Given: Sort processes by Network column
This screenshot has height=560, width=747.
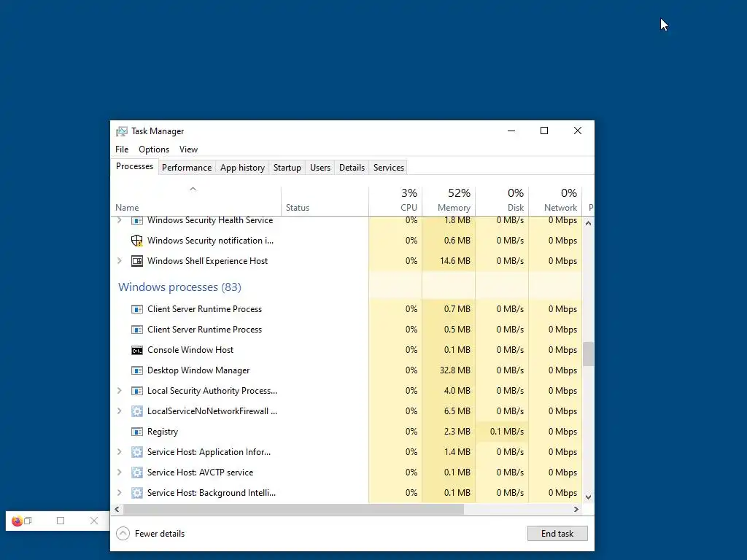Looking at the screenshot, I should tap(555, 201).
